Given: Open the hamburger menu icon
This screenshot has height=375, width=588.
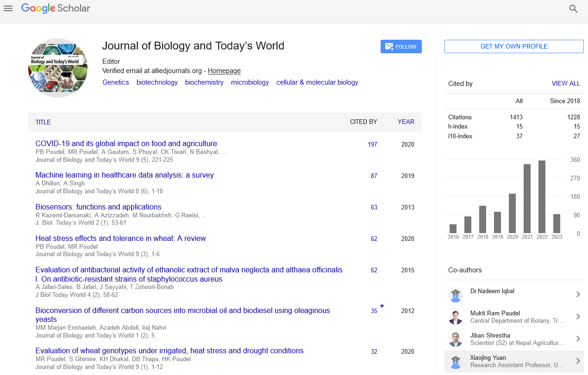Looking at the screenshot, I should pos(8,8).
